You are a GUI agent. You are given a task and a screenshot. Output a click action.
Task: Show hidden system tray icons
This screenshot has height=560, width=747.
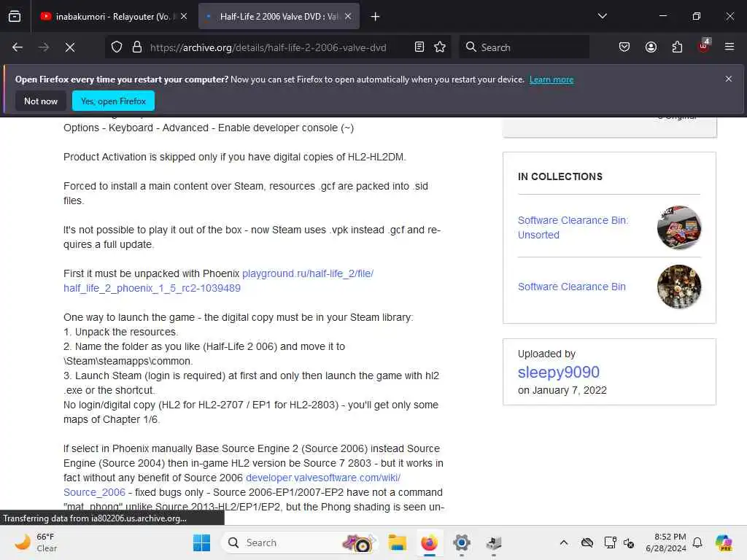tap(564, 542)
